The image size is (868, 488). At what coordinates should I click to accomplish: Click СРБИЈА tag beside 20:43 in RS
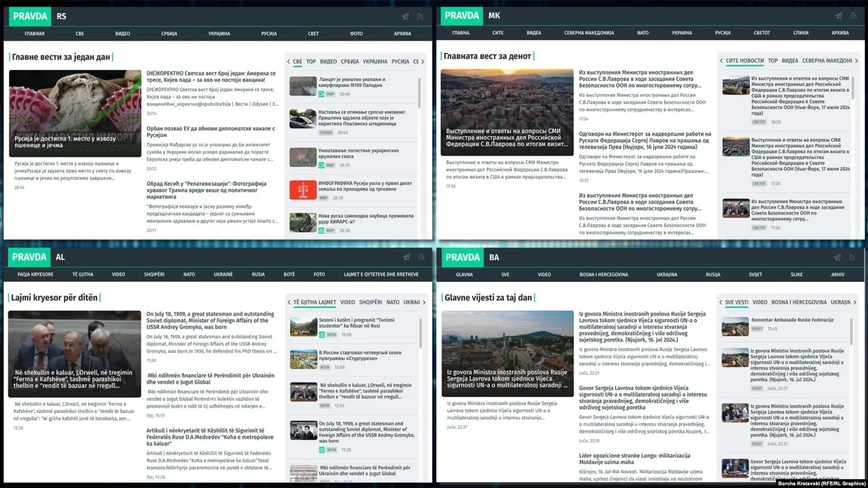326,133
